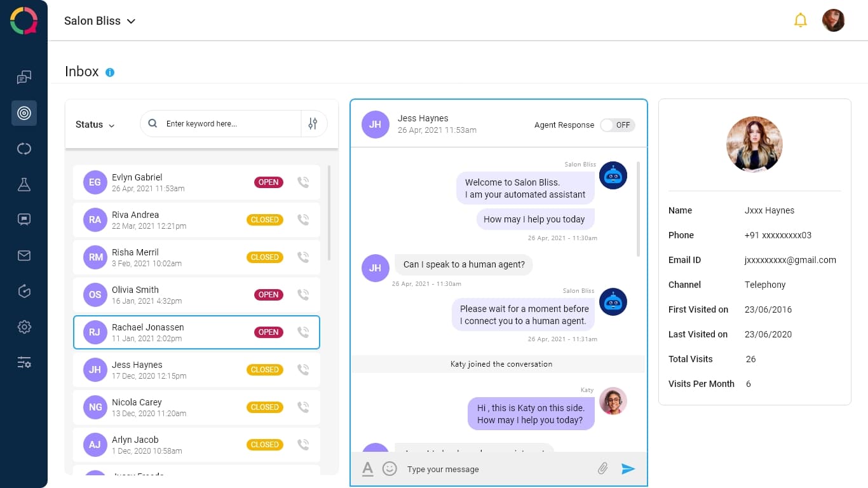This screenshot has width=868, height=488.
Task: Click the phone icon for Risha Merril
Action: click(303, 257)
